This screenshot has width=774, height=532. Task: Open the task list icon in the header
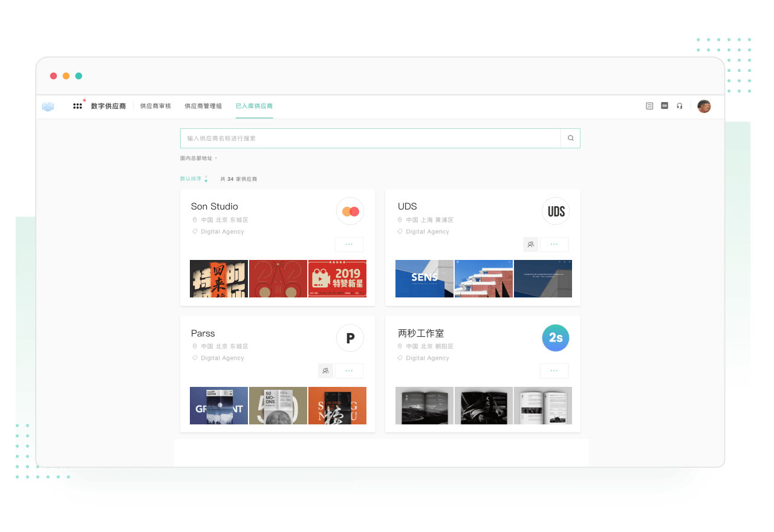point(649,106)
